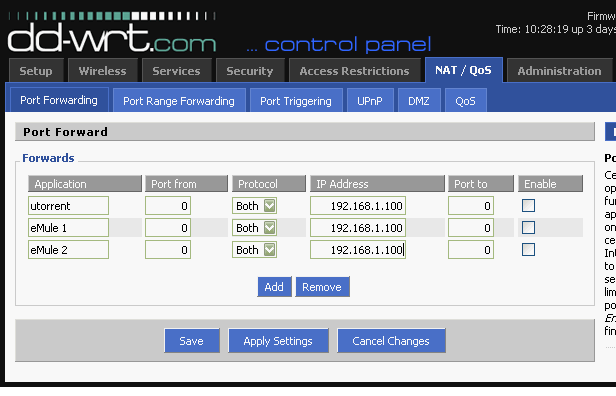
Task: Click Port from field in eMule 2 row
Action: pos(168,249)
